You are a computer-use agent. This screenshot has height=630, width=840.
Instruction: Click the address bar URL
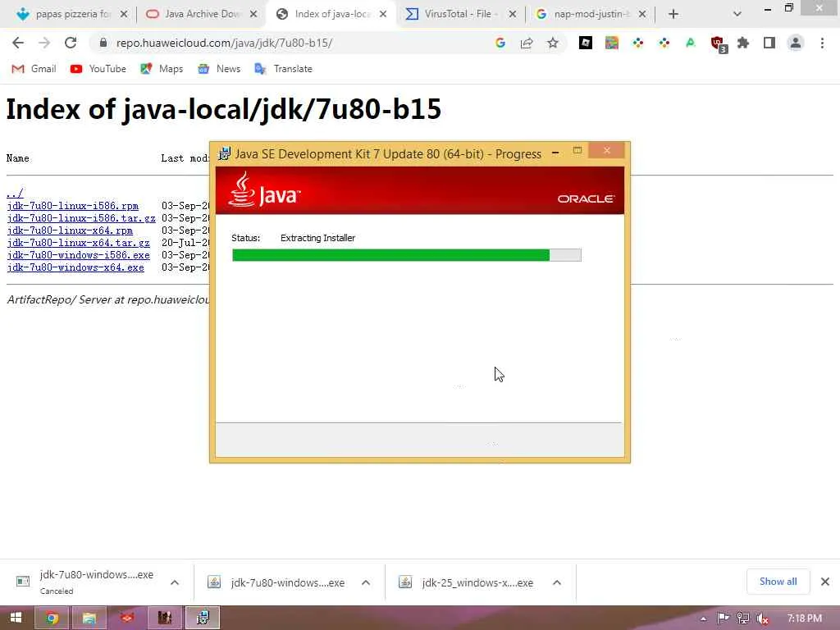(x=224, y=43)
